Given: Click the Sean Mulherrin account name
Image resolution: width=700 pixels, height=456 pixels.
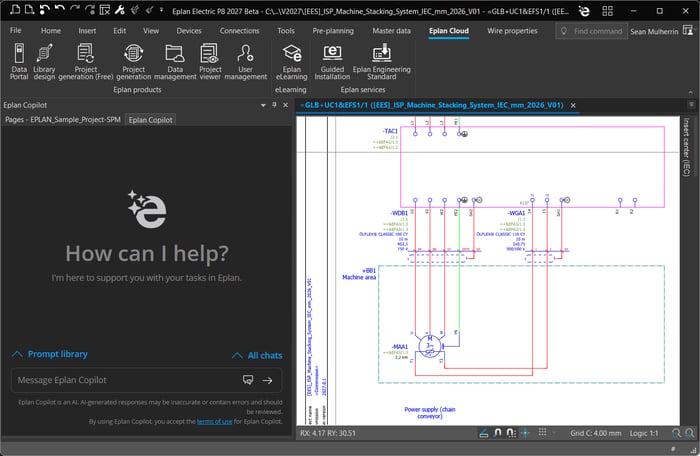Looking at the screenshot, I should (654, 31).
